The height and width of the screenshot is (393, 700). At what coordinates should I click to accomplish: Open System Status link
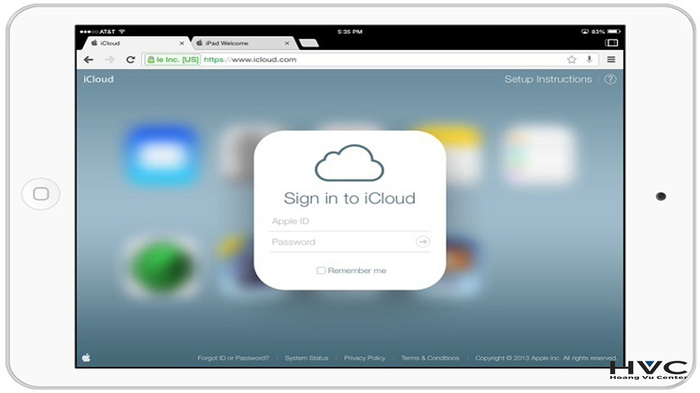click(306, 358)
